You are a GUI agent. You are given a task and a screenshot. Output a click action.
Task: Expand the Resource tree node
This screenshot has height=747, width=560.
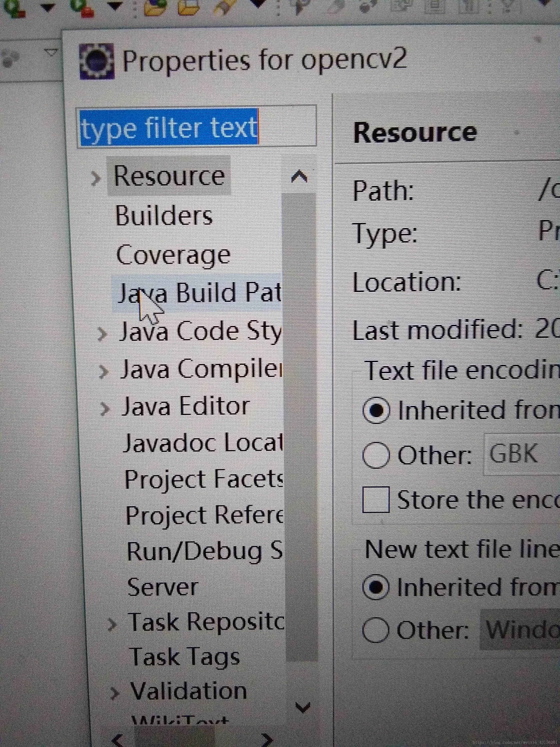pyautogui.click(x=96, y=178)
